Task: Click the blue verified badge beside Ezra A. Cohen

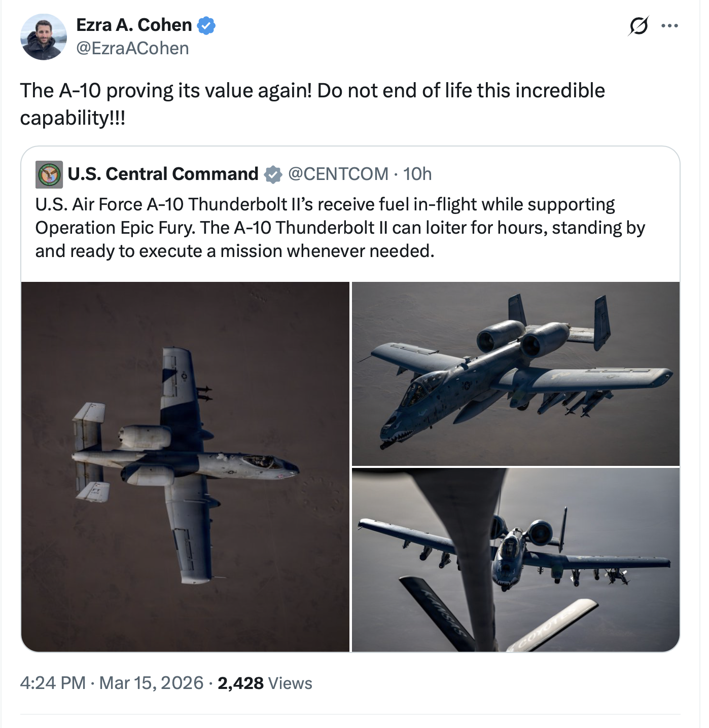Action: 206,25
